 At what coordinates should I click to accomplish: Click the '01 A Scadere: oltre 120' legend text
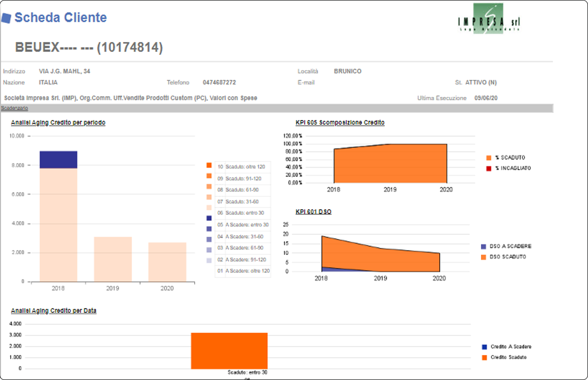click(244, 271)
